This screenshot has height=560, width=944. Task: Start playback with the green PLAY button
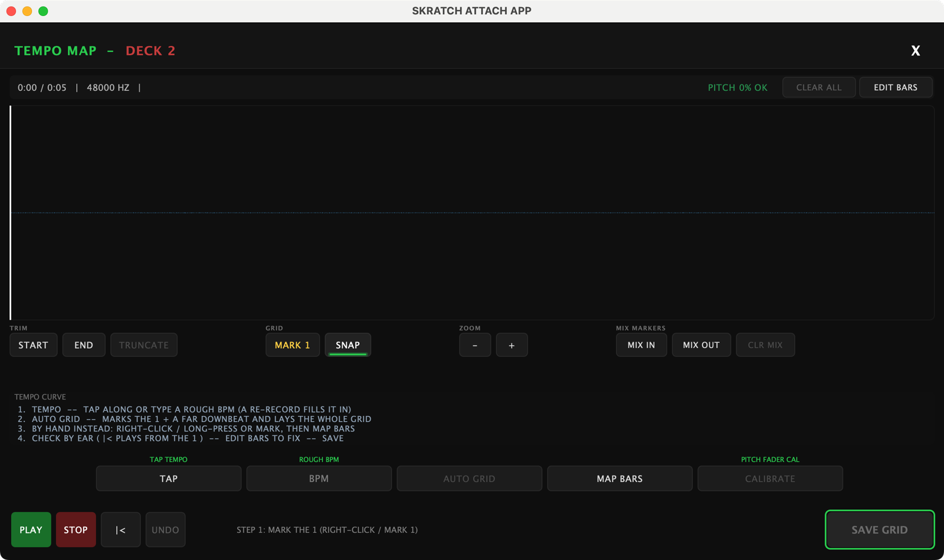coord(31,530)
